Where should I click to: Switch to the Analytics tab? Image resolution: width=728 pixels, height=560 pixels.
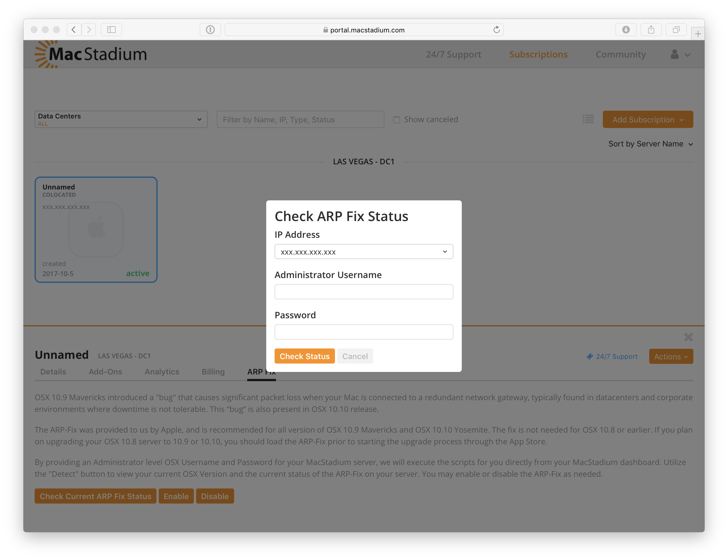pyautogui.click(x=161, y=371)
